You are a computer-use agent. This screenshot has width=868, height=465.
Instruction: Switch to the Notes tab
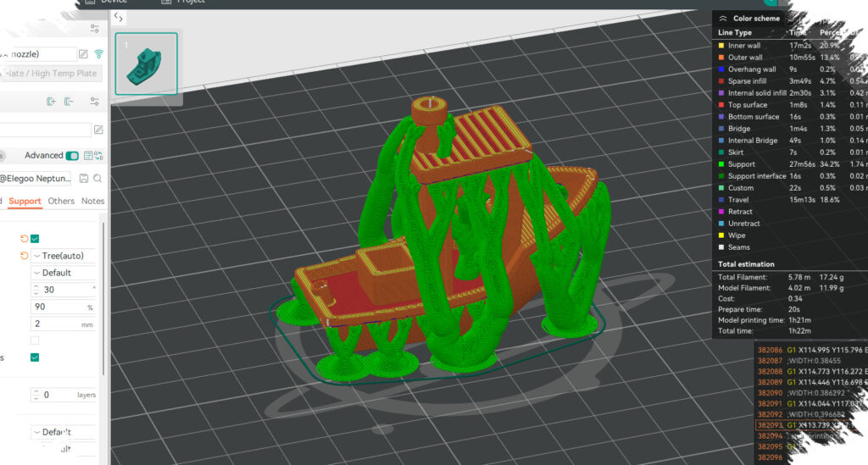click(x=92, y=201)
